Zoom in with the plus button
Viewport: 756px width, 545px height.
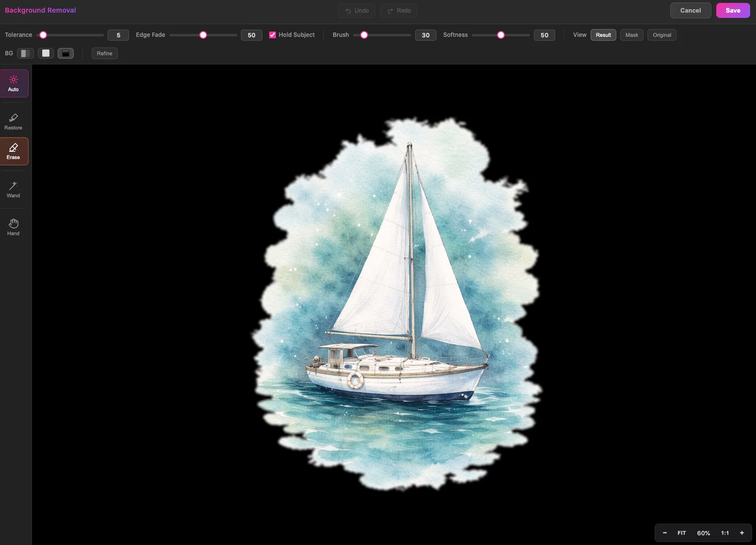tap(742, 533)
